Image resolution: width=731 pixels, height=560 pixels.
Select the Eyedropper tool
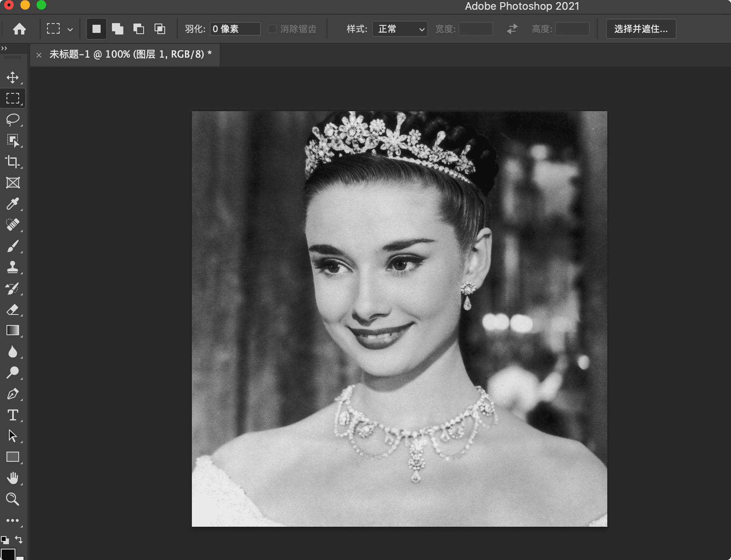[13, 204]
